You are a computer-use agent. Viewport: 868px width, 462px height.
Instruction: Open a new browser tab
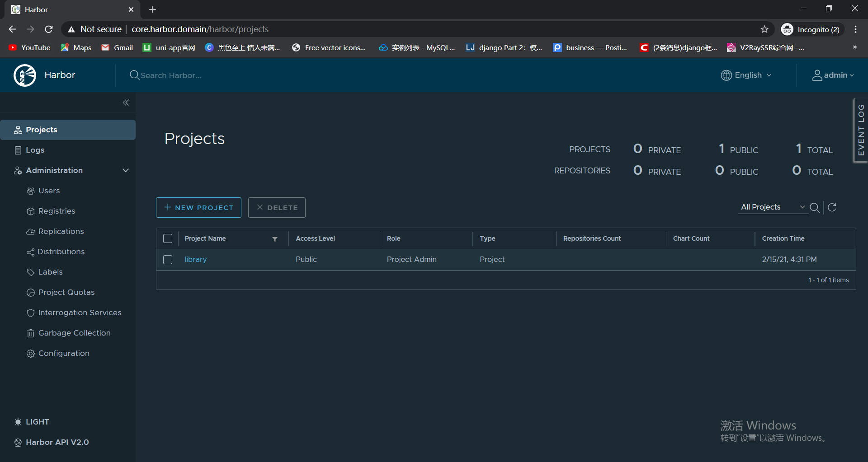pos(152,9)
